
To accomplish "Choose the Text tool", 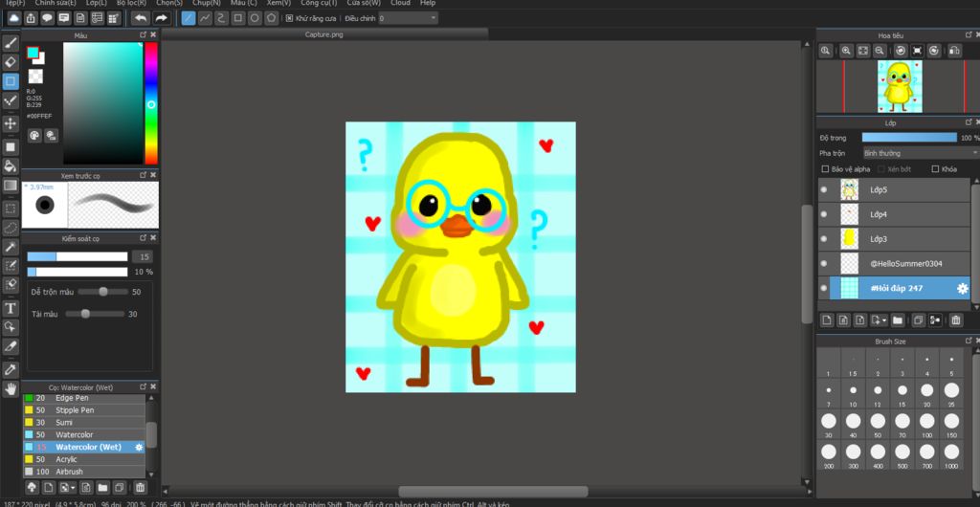I will pos(11,308).
